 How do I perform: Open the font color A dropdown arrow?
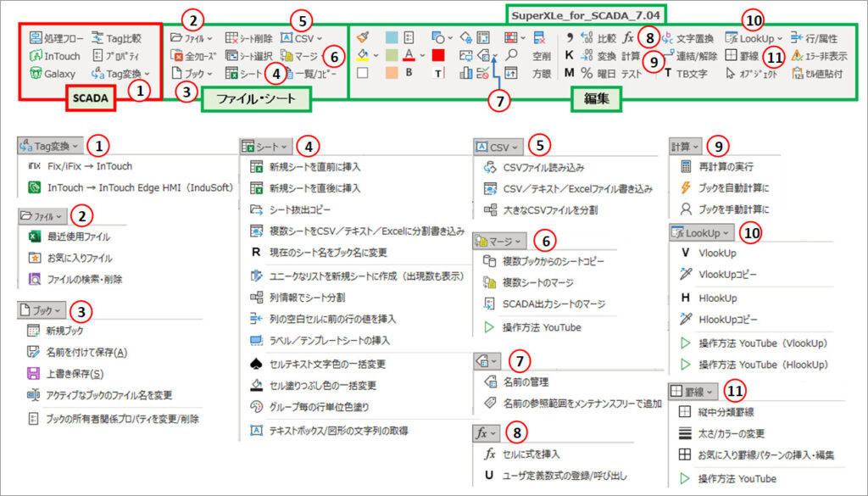pos(422,55)
